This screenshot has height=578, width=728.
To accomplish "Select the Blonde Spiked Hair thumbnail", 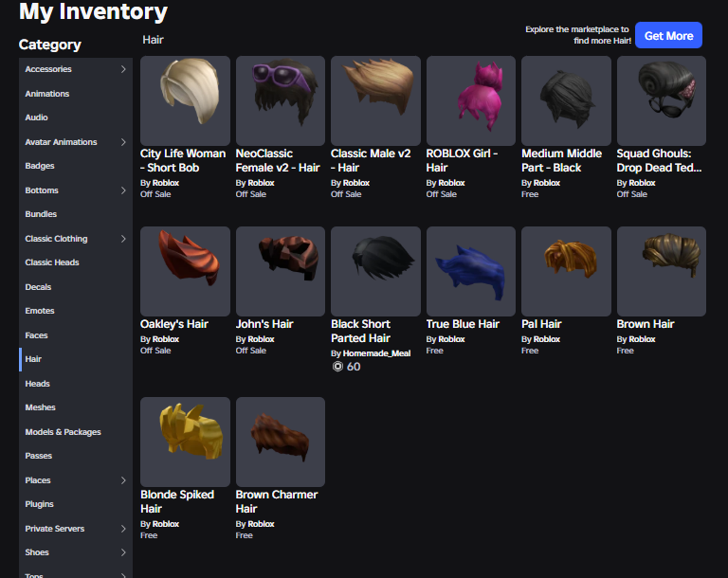I will tap(185, 442).
